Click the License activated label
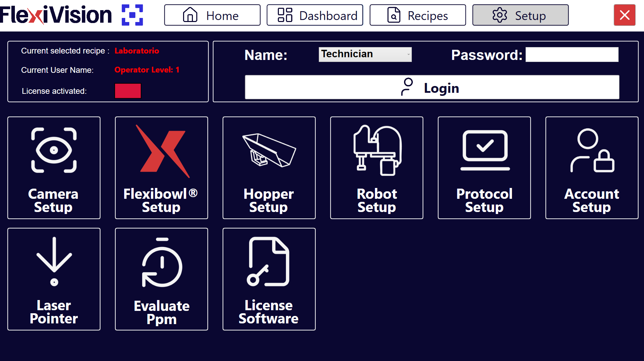This screenshot has width=644, height=361. 54,91
